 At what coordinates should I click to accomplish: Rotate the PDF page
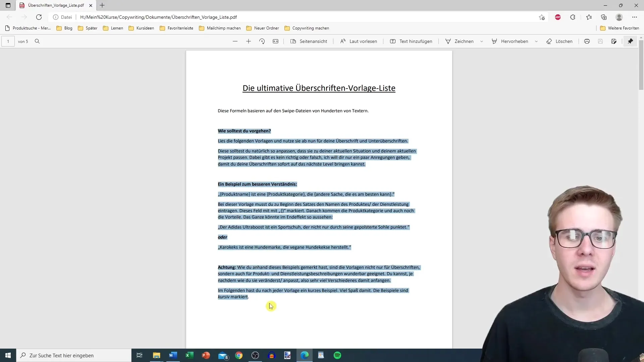click(x=262, y=41)
